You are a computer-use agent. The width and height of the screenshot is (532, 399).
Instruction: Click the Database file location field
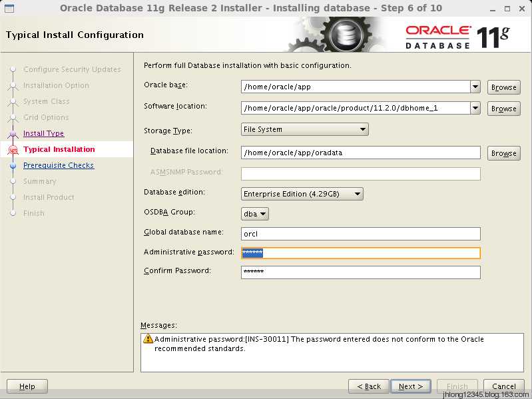(361, 153)
